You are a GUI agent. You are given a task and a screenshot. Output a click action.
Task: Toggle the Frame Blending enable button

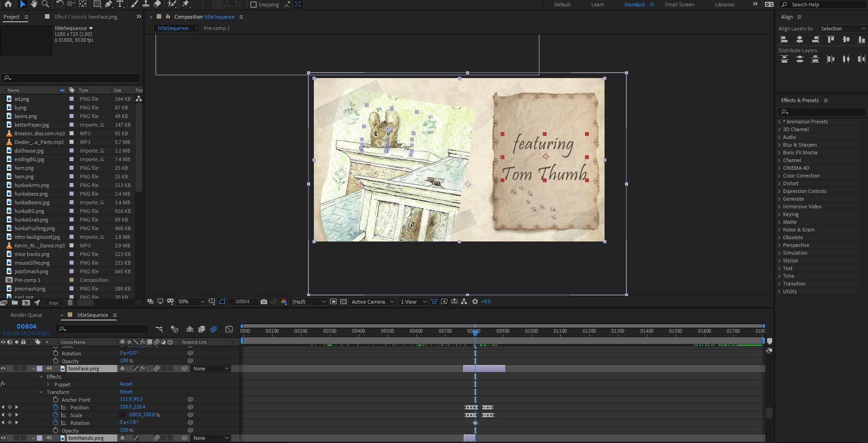point(202,329)
